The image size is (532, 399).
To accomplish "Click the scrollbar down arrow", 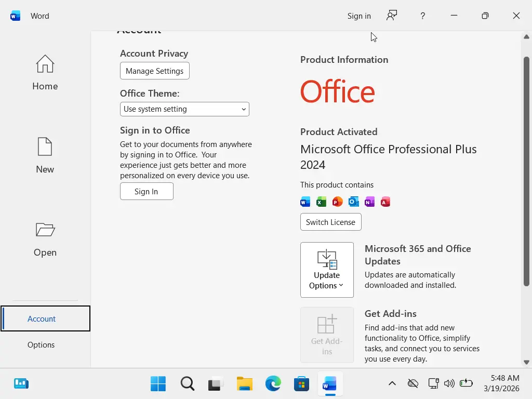I will tap(526, 362).
